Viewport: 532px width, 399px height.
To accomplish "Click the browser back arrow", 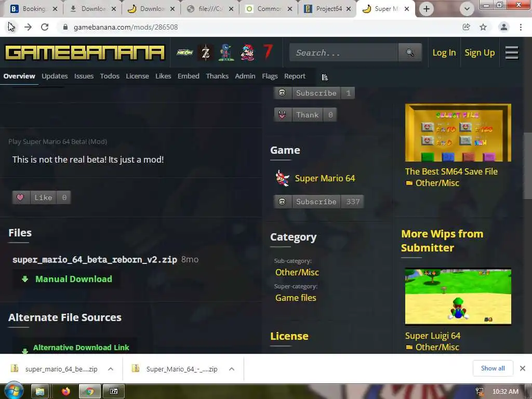I will pos(11,27).
